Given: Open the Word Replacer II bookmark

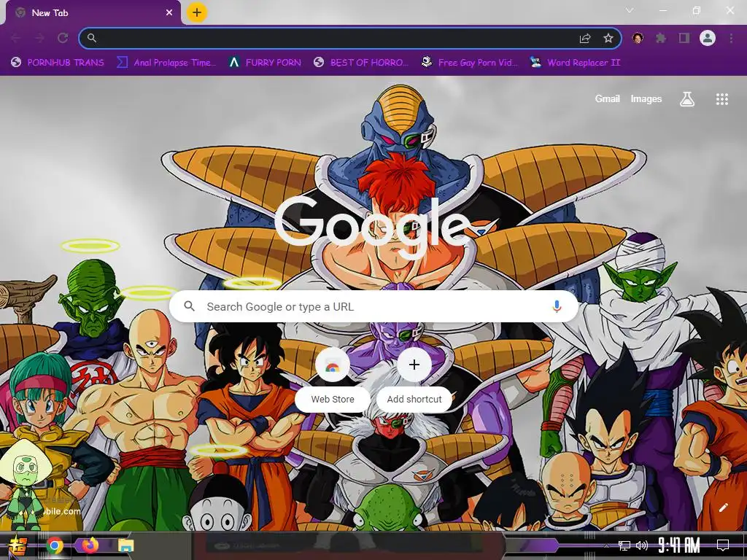Looking at the screenshot, I should point(575,63).
